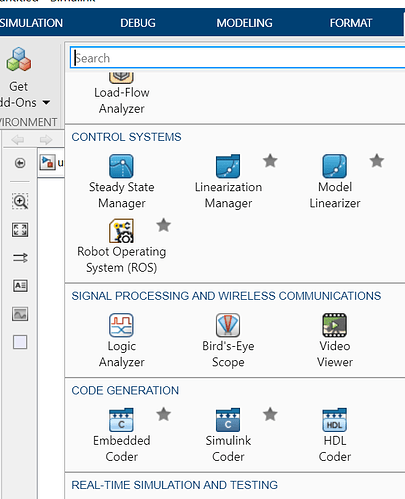Toggle favorite star for Model Linearizer
Viewport: 405px width, 499px height.
click(377, 161)
